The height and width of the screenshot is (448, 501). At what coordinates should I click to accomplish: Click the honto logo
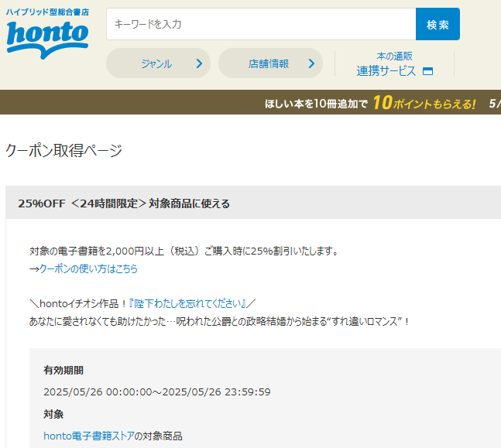(x=47, y=39)
